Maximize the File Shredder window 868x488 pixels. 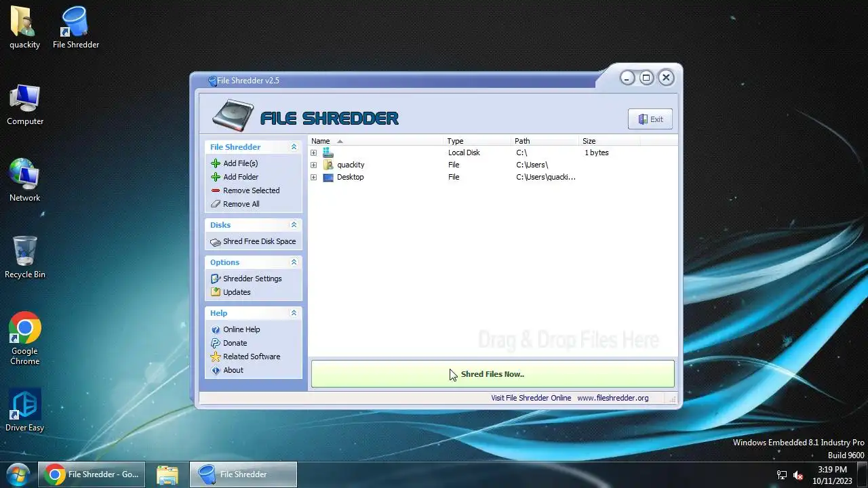[x=646, y=77]
